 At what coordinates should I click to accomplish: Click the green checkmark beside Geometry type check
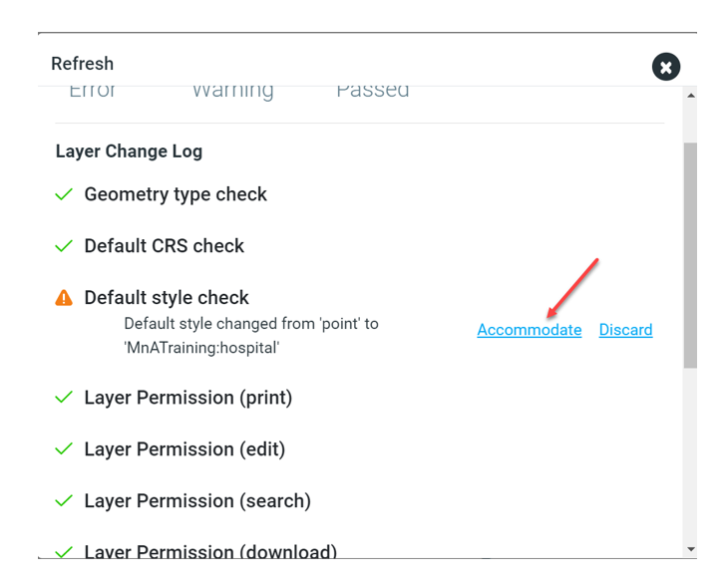(64, 194)
